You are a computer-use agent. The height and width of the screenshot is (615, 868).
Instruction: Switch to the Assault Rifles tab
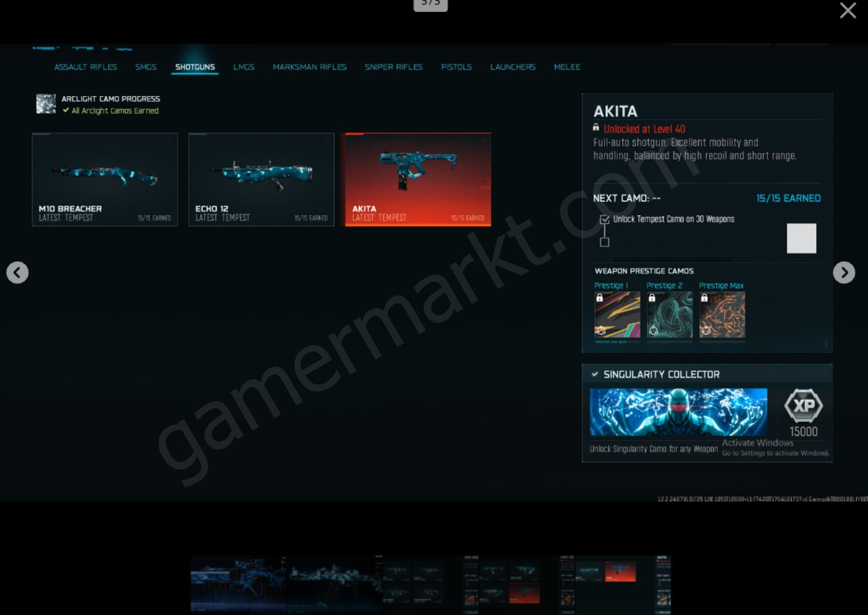[86, 67]
